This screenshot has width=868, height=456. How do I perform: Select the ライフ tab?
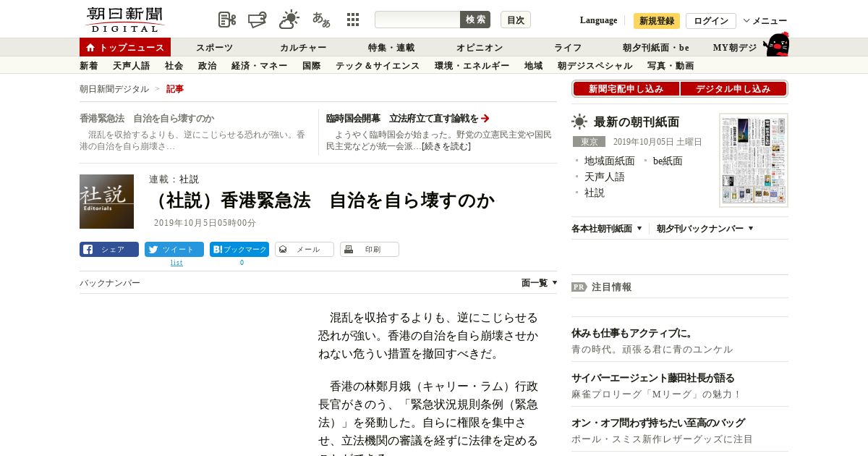click(x=568, y=48)
